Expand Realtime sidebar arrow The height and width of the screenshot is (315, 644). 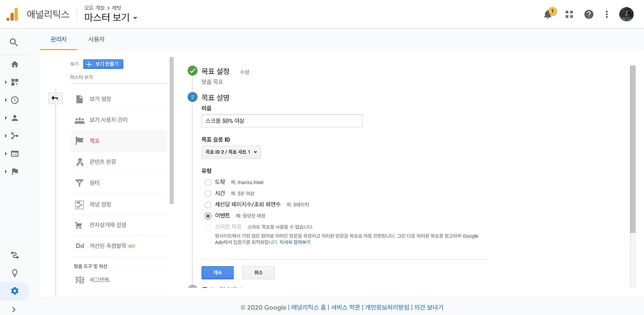coord(6,100)
